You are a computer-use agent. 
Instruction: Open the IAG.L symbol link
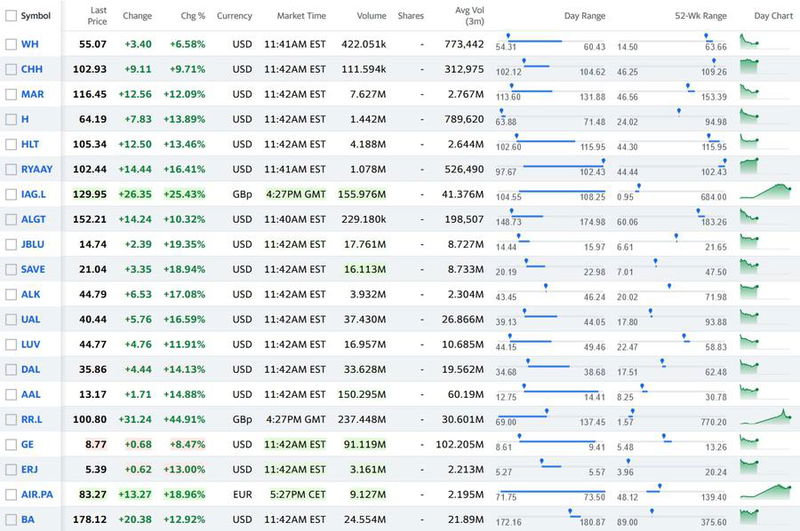[33, 194]
